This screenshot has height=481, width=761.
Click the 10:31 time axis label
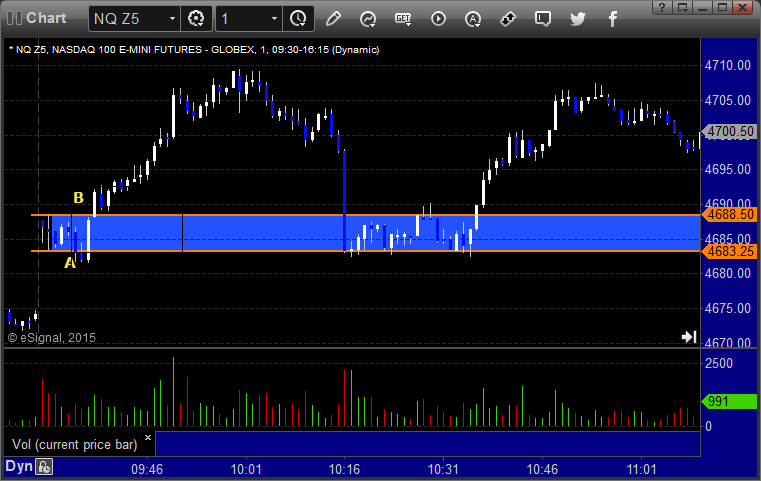[x=443, y=469]
